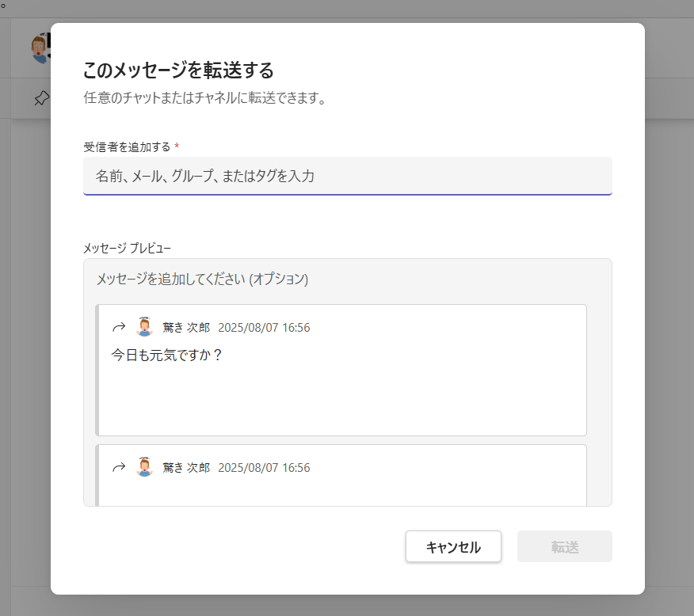694x616 pixels.
Task: Click the 2025/08/07 16:56 timestamp in first message
Action: 264,328
